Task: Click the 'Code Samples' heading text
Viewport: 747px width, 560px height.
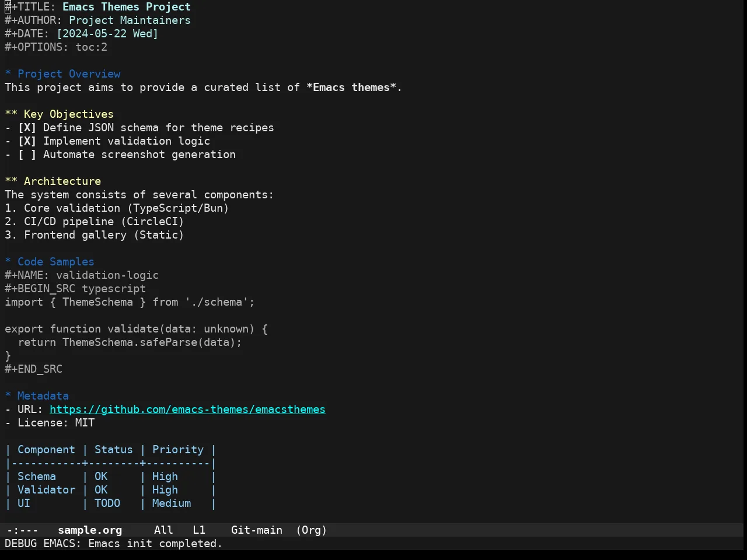Action: point(56,262)
